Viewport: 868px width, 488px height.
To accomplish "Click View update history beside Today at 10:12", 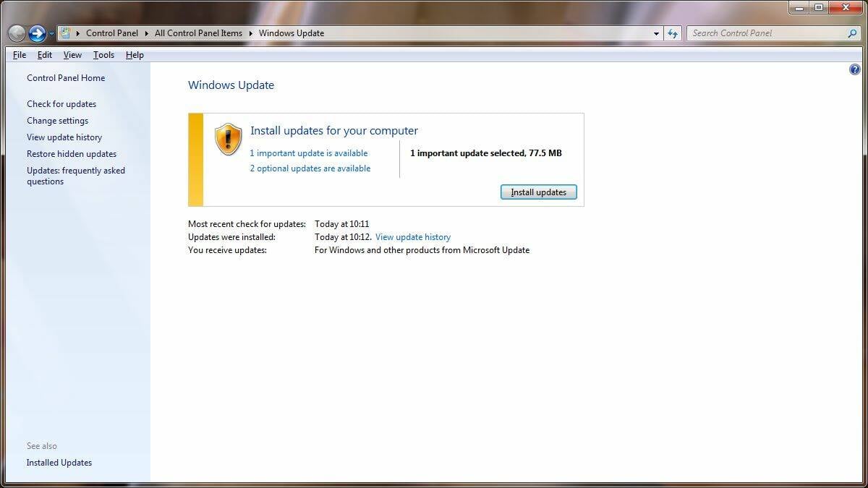I will pyautogui.click(x=413, y=237).
